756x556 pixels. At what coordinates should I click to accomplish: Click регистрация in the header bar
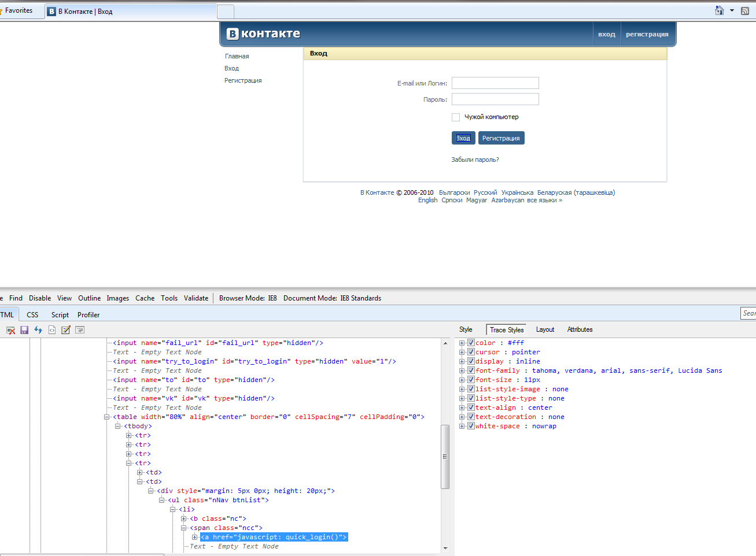pyautogui.click(x=647, y=34)
